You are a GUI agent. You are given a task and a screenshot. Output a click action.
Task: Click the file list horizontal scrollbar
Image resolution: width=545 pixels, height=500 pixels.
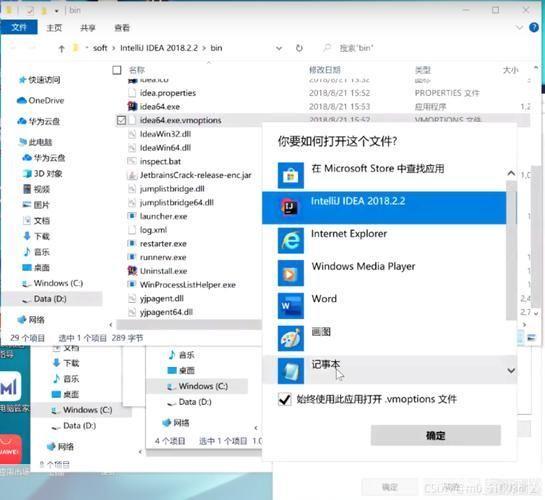[189, 324]
